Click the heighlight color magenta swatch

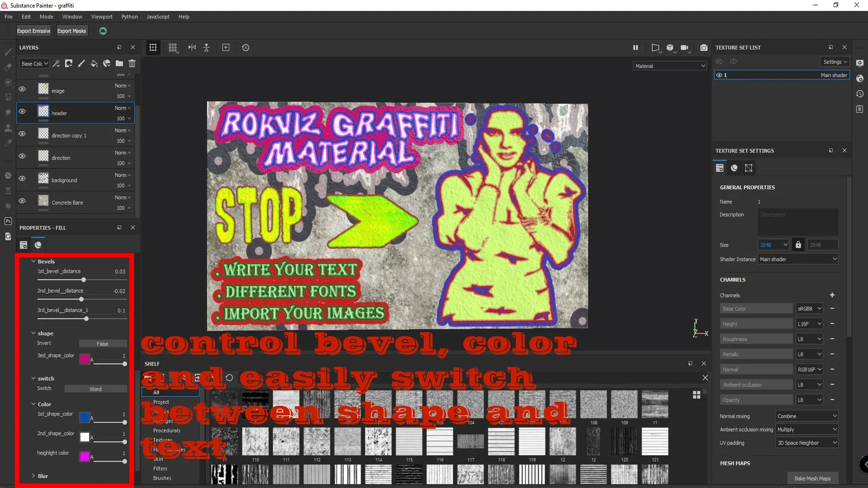85,457
